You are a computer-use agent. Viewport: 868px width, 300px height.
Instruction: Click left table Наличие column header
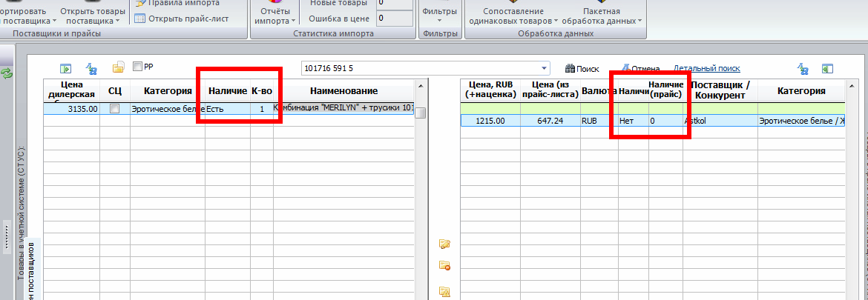coord(228,91)
